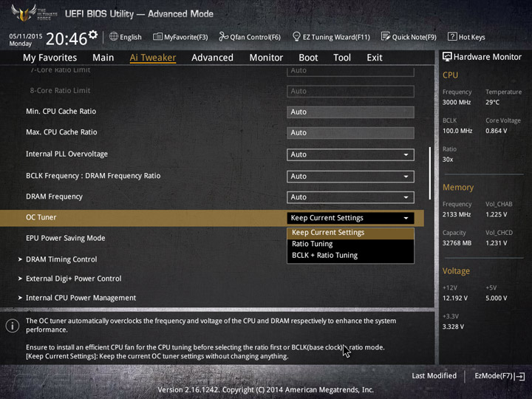Click the 20:46 clock display

(x=66, y=38)
